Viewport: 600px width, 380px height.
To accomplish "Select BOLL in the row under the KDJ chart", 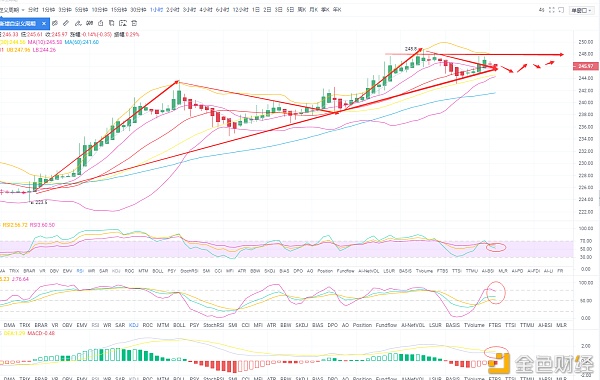I will [179, 325].
